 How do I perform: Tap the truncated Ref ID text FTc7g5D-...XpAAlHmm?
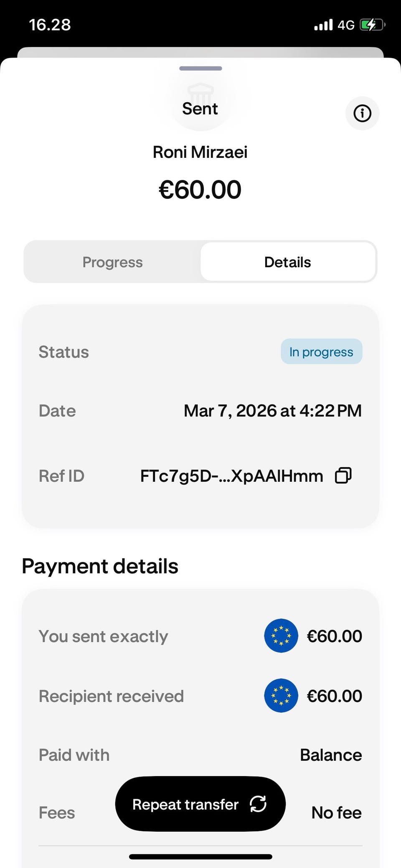tap(231, 476)
